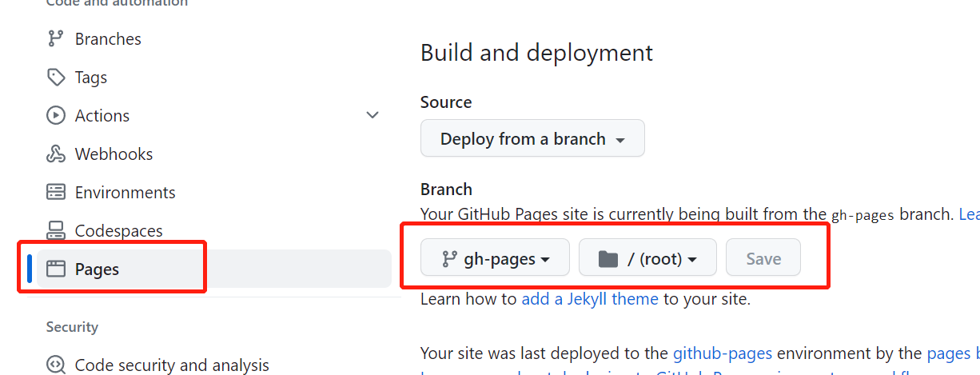This screenshot has width=980, height=375.
Task: Go to Webhooks settings
Action: (x=114, y=154)
